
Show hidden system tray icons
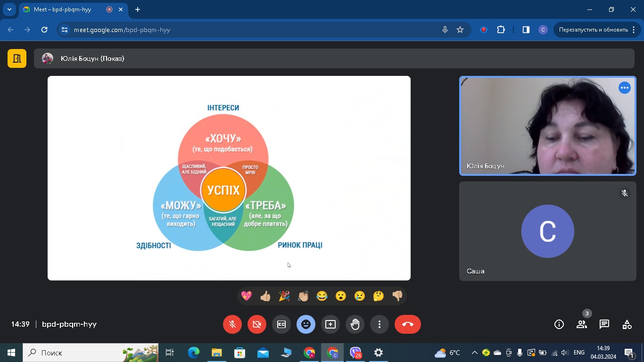[x=474, y=353]
